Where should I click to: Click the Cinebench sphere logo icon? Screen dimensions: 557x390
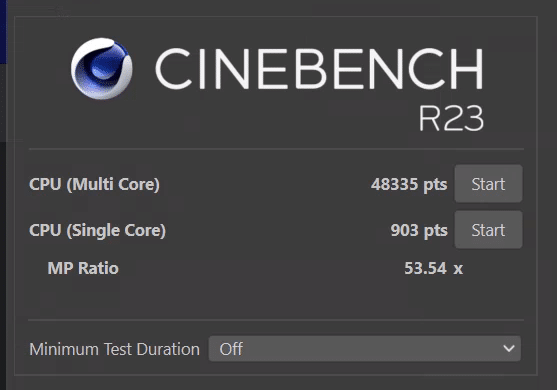click(102, 69)
